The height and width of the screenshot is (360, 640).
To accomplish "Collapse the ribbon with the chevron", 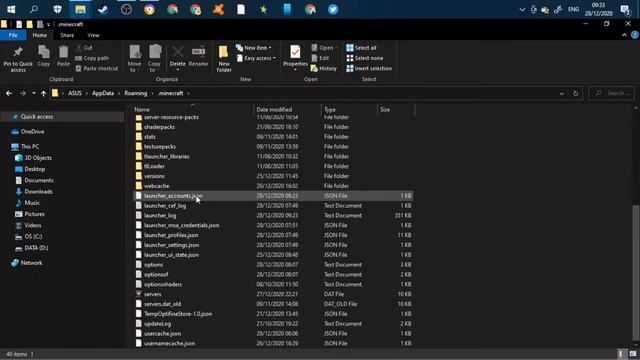I will coord(624,35).
